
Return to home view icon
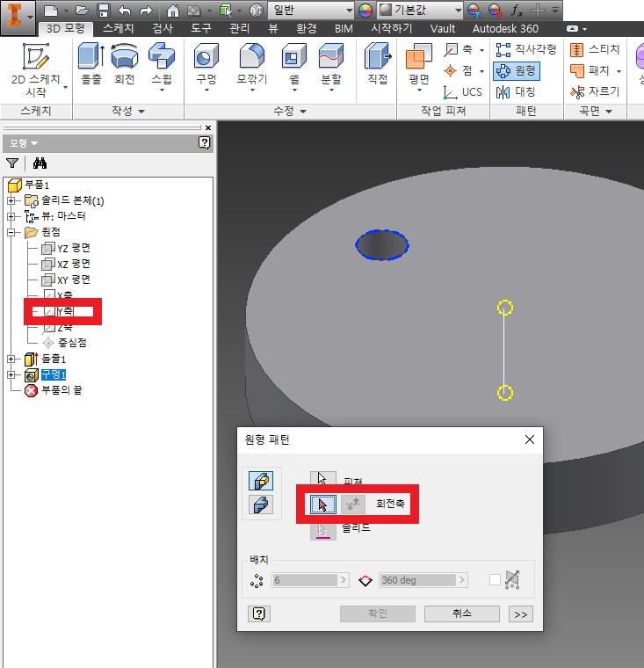pos(172,11)
